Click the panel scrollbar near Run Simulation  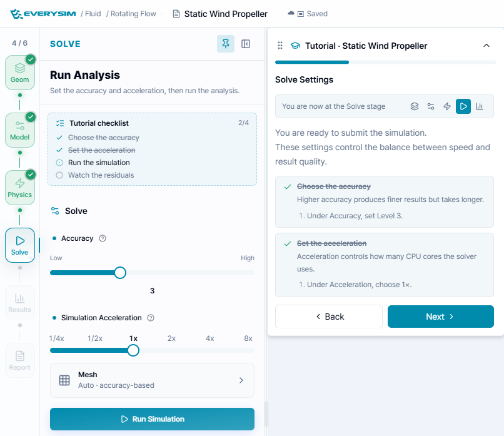[x=266, y=414]
